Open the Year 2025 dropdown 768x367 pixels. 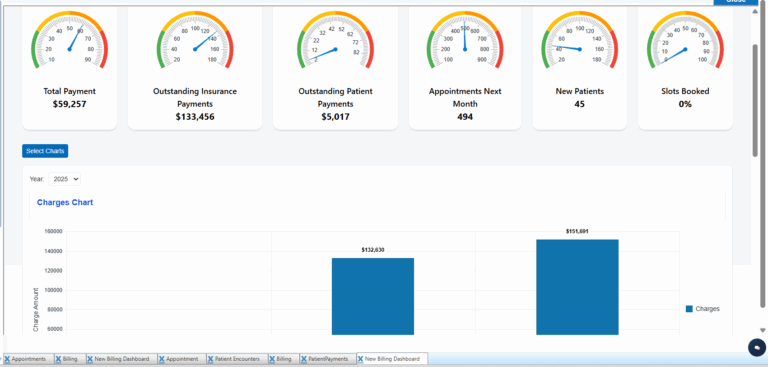point(65,179)
